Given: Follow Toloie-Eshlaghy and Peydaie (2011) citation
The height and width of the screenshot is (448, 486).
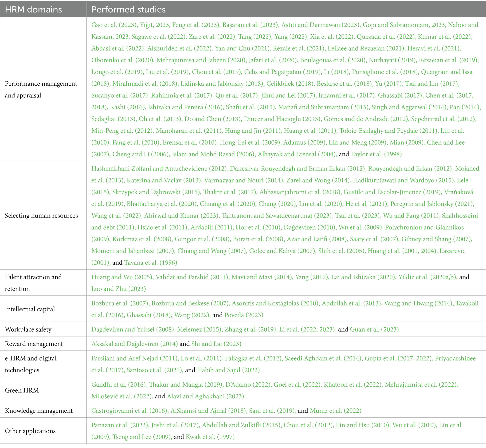Looking at the screenshot, I should (x=388, y=131).
